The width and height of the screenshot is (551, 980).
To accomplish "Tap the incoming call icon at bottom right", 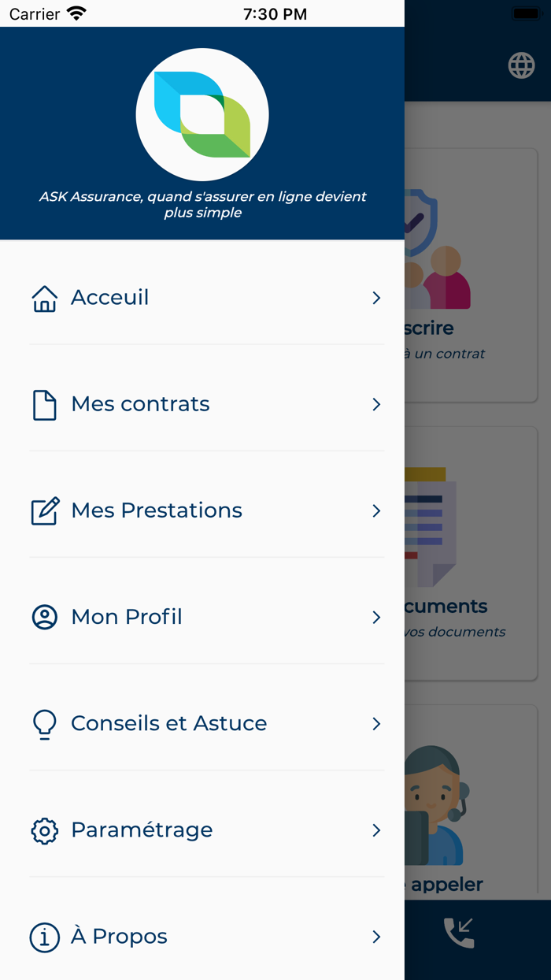I will pyautogui.click(x=457, y=932).
